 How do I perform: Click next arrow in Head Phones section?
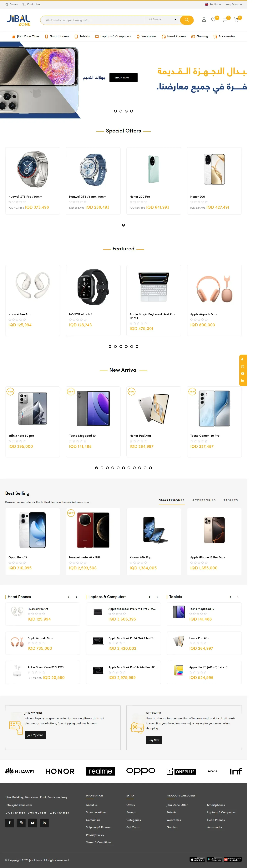76,597
